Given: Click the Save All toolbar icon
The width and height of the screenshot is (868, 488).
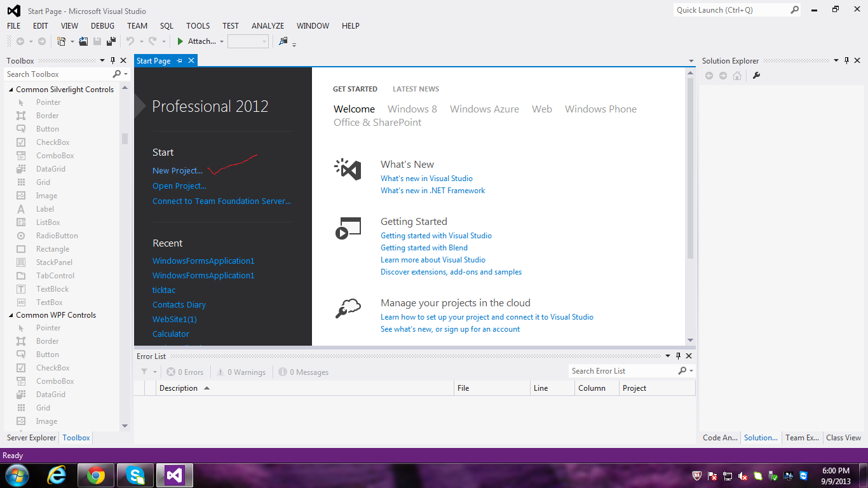Looking at the screenshot, I should point(111,41).
